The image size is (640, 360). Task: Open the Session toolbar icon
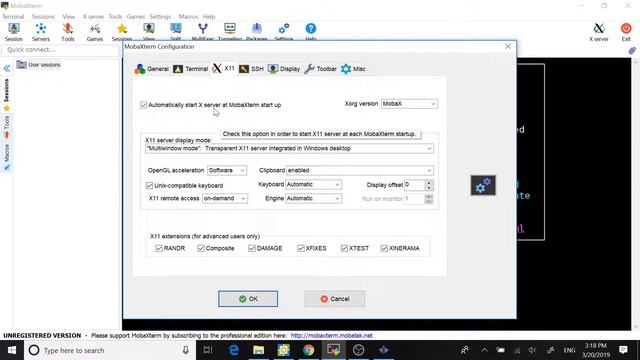click(14, 32)
